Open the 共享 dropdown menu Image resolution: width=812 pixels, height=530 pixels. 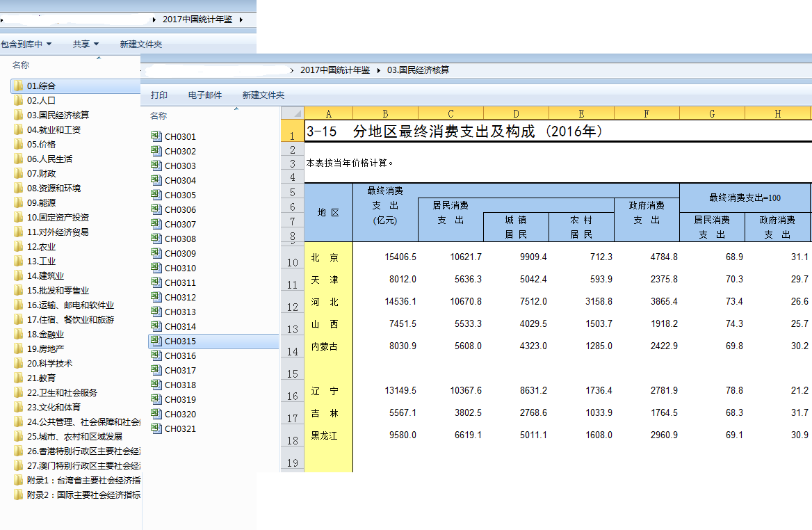(86, 45)
